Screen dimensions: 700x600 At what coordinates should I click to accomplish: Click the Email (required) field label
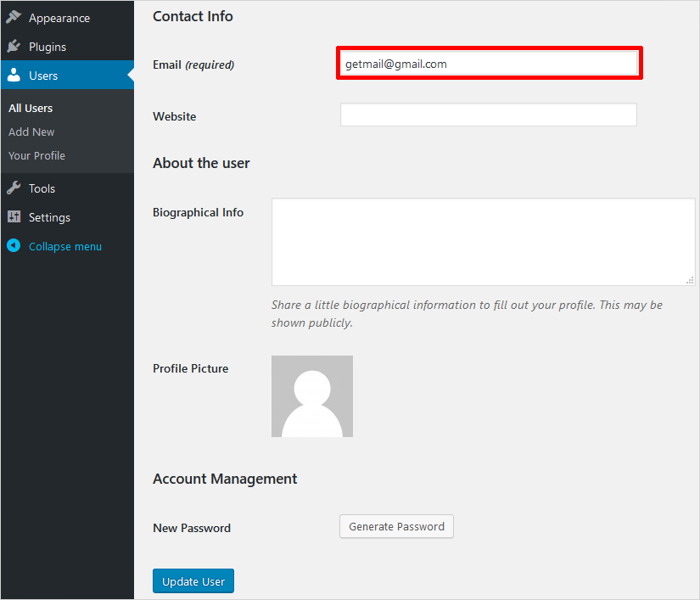(193, 64)
